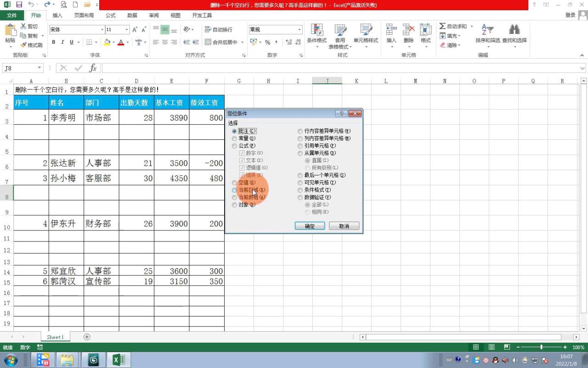Click 确定 button in dialog
The height and width of the screenshot is (368, 588).
pos(310,226)
